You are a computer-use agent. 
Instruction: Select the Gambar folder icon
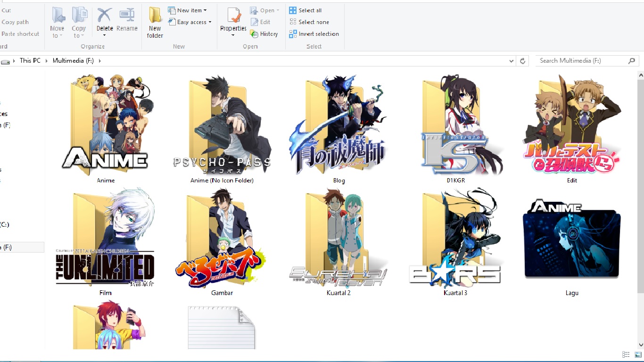click(x=222, y=238)
